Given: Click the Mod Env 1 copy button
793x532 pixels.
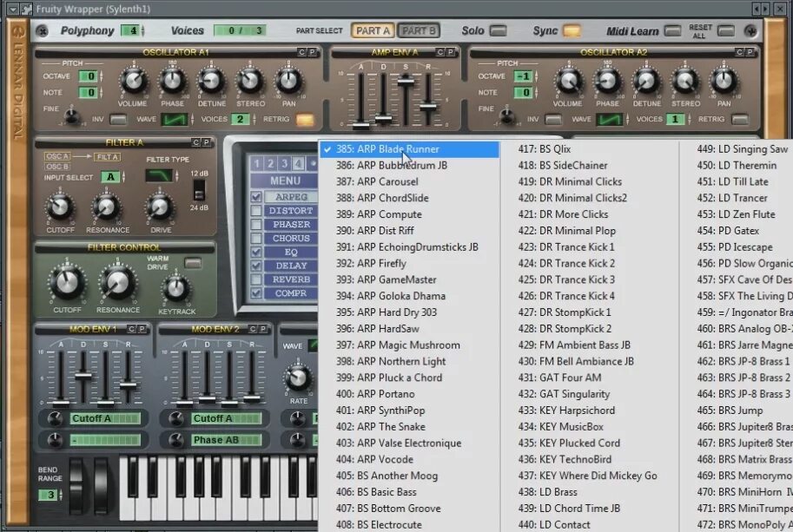Looking at the screenshot, I should click(x=131, y=329).
